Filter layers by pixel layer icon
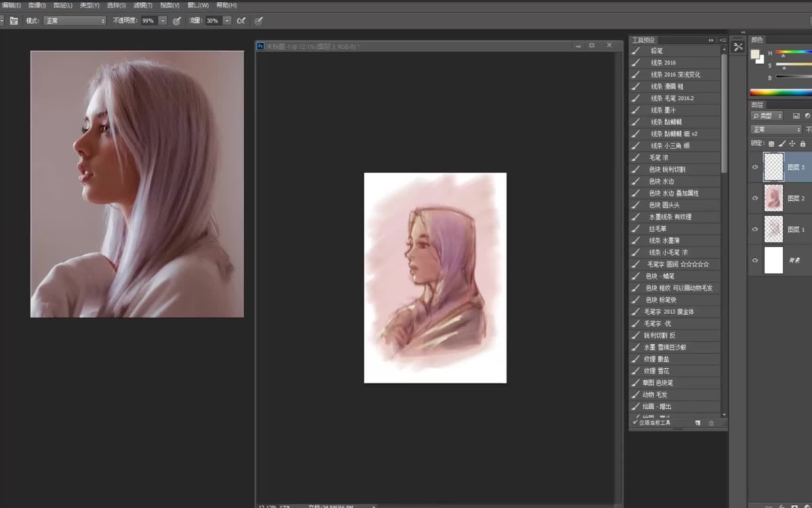 pyautogui.click(x=796, y=116)
